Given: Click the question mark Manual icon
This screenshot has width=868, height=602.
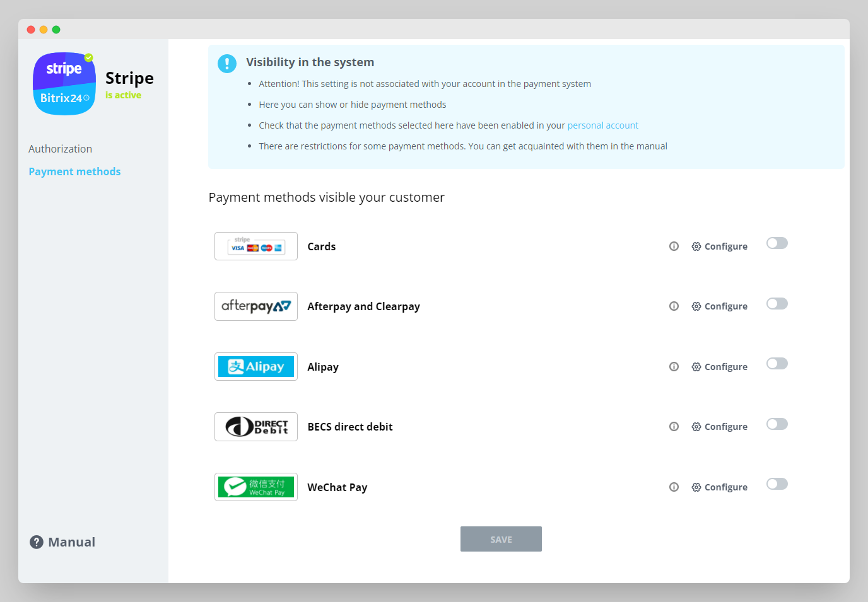Looking at the screenshot, I should 37,542.
